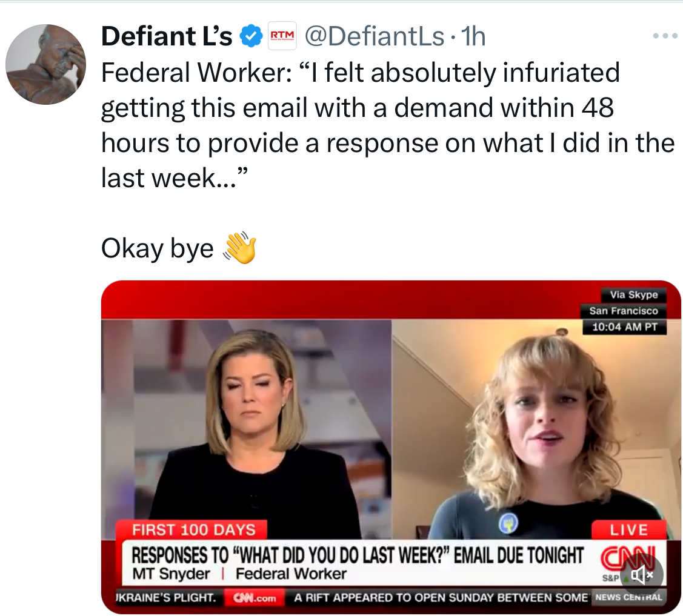Click the Via Skype label
The image size is (683, 616).
[x=634, y=294]
